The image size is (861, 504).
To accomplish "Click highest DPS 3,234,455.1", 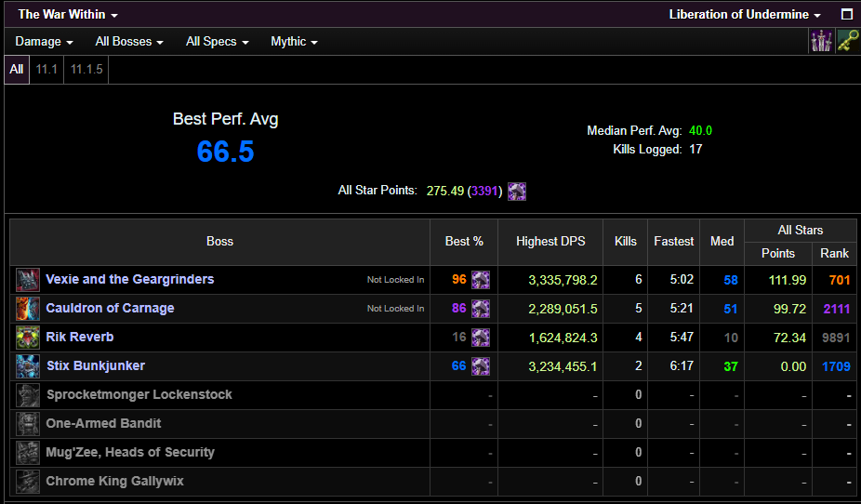I will [563, 366].
